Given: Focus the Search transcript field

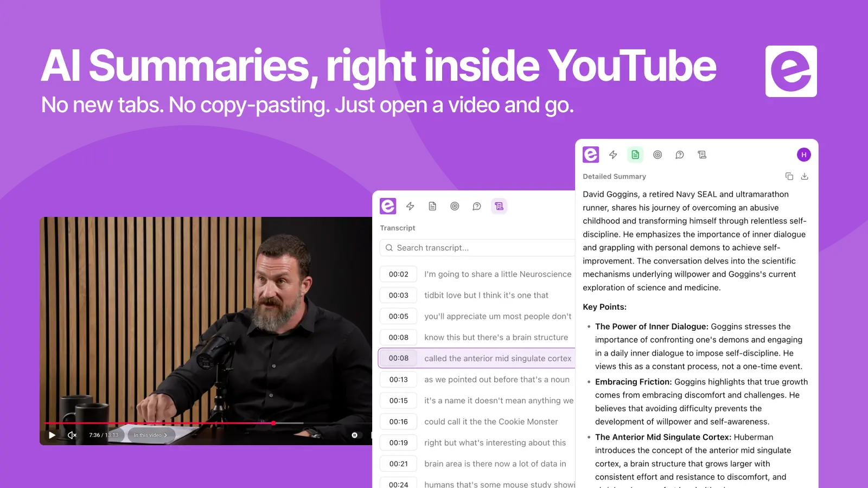Looking at the screenshot, I should click(x=477, y=248).
